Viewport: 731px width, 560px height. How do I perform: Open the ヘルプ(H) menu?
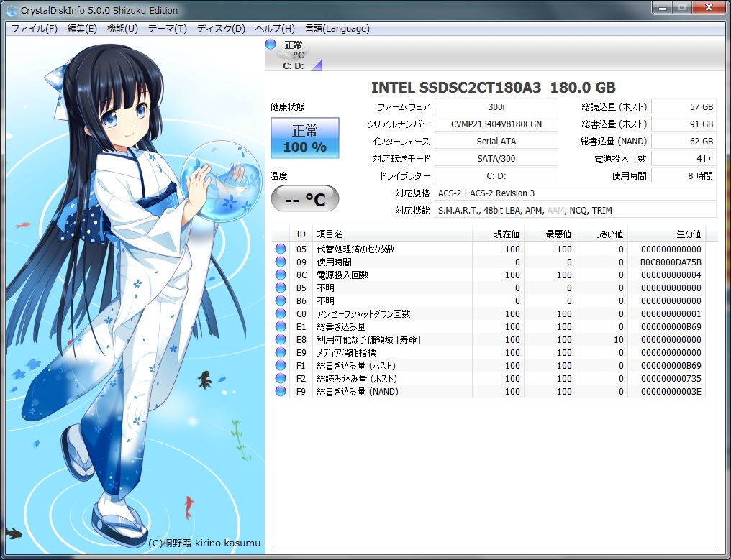tap(275, 29)
